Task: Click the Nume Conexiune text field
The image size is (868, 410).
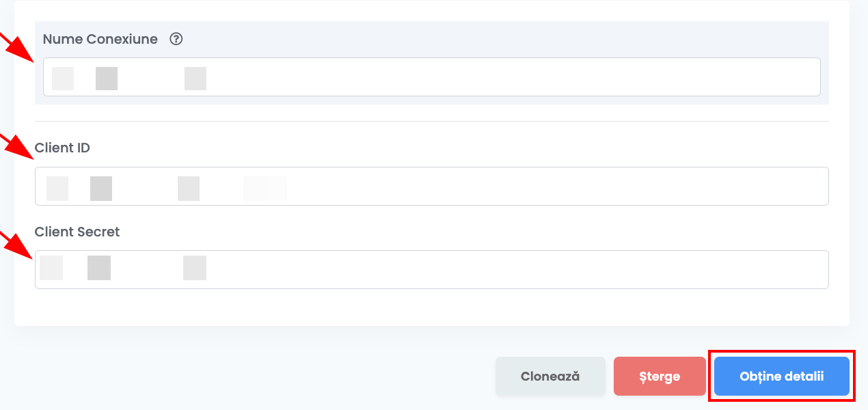Action: click(x=431, y=77)
